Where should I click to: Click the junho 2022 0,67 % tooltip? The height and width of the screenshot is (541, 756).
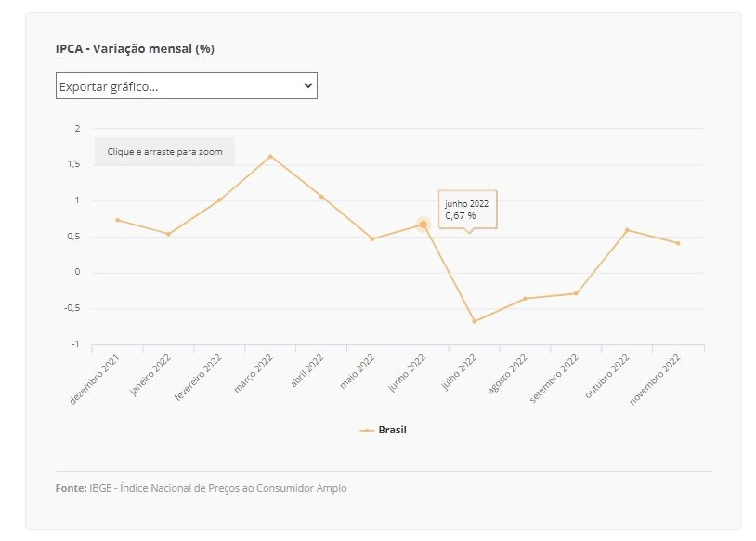467,210
